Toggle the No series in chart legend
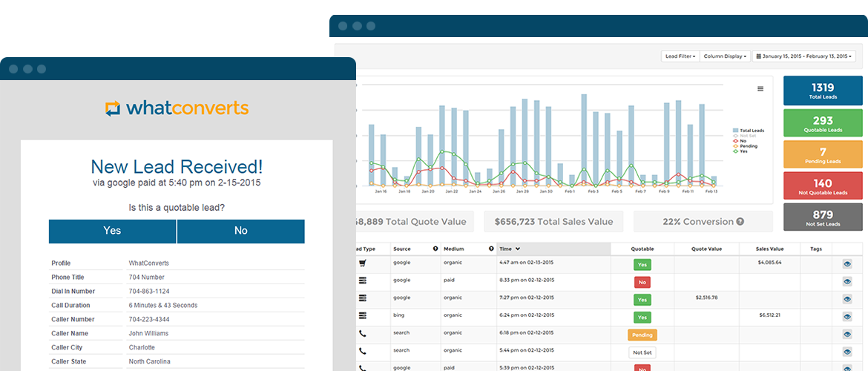The width and height of the screenshot is (868, 371). (x=740, y=141)
